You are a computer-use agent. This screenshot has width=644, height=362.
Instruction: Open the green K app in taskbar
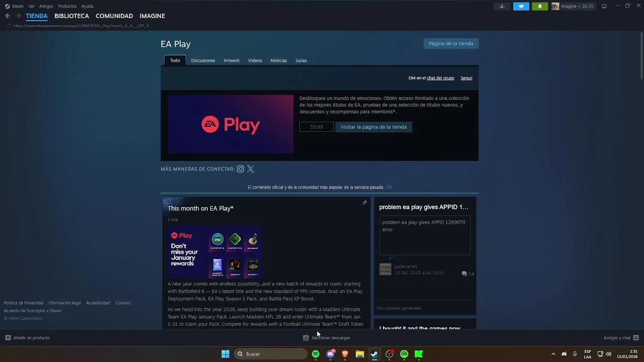419,354
